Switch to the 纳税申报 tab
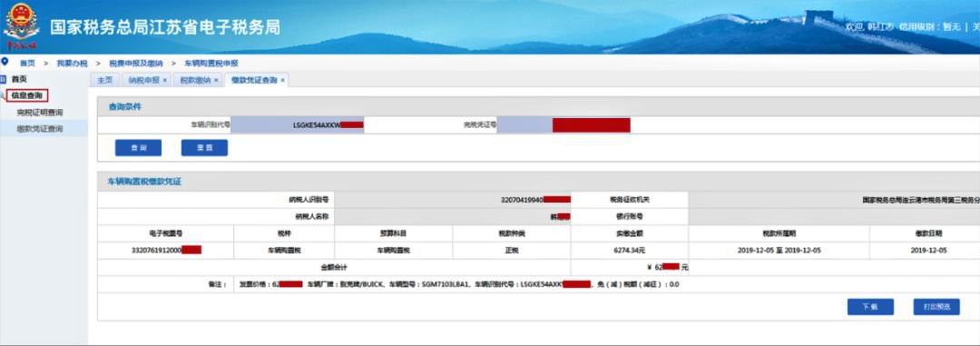The height and width of the screenshot is (346, 980). point(143,80)
